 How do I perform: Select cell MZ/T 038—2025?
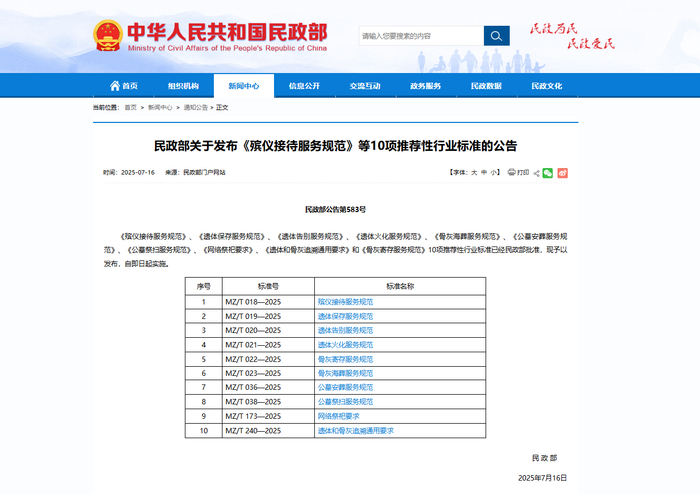[268, 402]
